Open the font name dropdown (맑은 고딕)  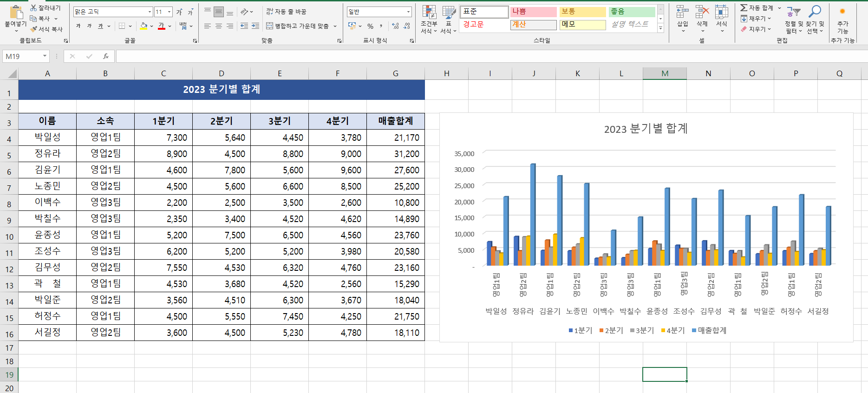[x=150, y=12]
